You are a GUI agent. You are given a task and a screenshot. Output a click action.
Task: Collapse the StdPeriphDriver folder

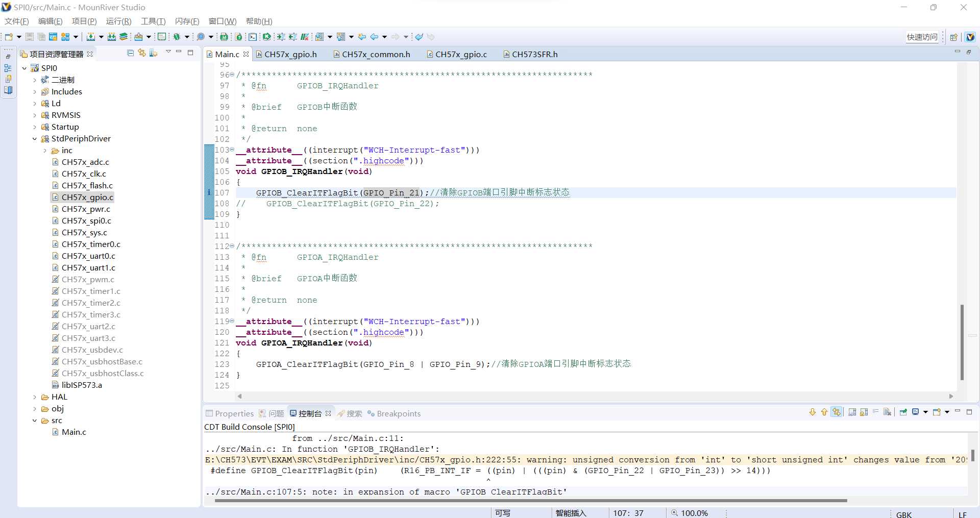34,139
